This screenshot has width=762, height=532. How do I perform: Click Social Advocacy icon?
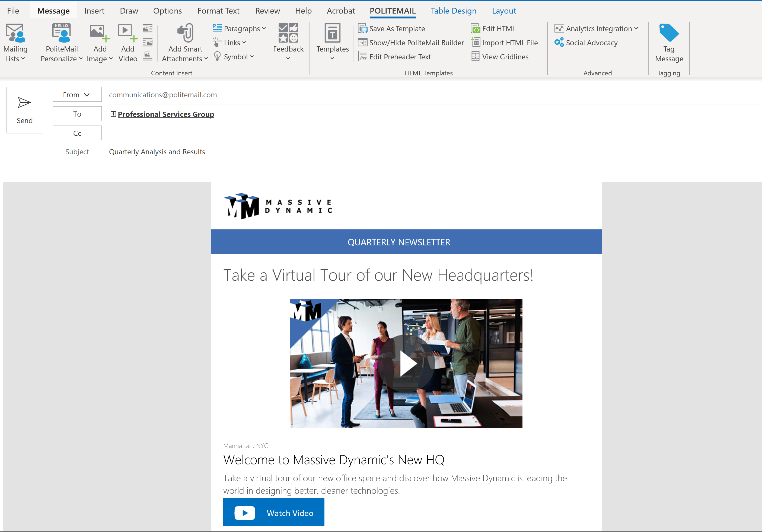[559, 43]
